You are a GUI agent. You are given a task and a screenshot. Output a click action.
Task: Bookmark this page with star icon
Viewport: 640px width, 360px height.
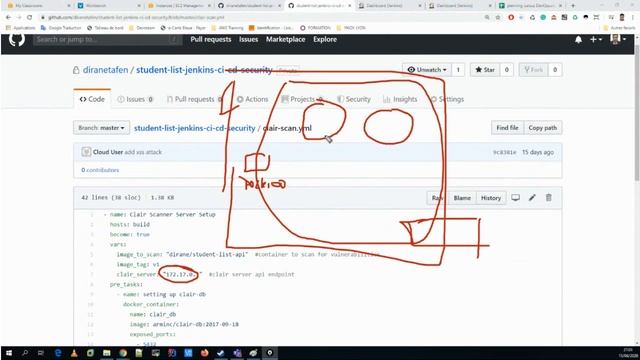498,18
